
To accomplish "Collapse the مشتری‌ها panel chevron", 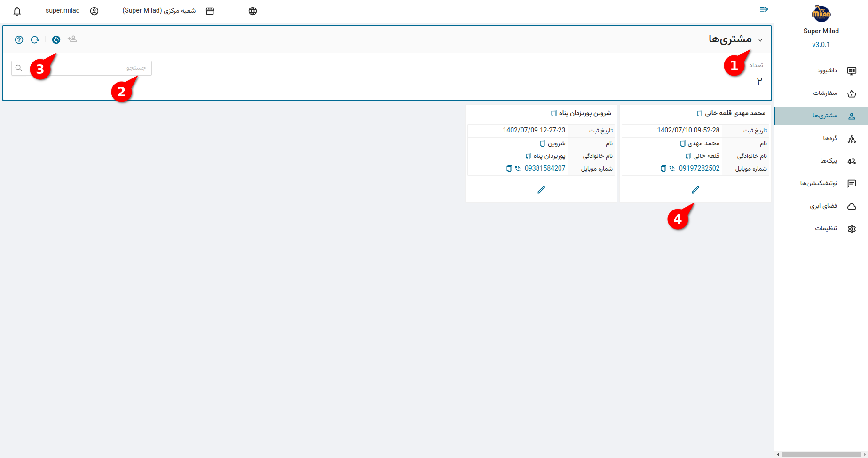I will [x=760, y=40].
